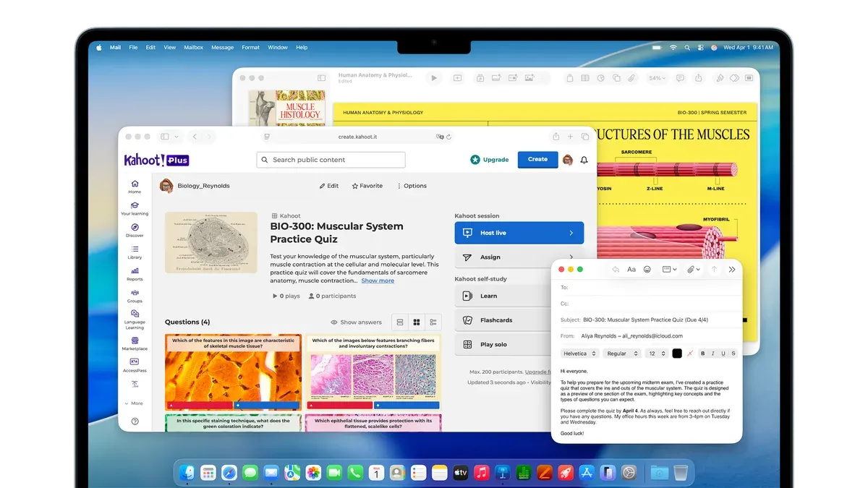Switch questions to grid view
This screenshot has width=868, height=488.
[x=417, y=322]
